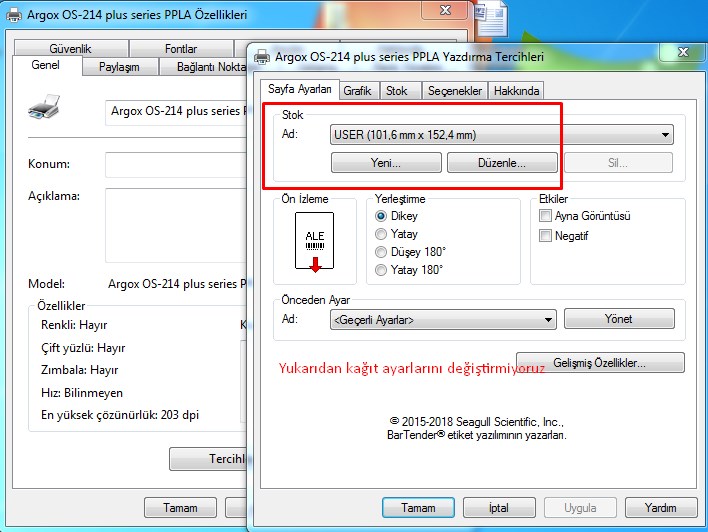Screen dimensions: 708x532
Task: Click the Sil... button
Action: (618, 163)
